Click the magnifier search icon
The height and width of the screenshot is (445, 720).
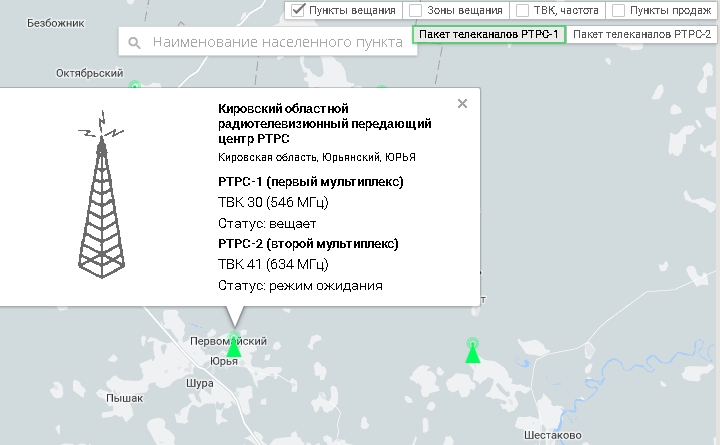134,43
